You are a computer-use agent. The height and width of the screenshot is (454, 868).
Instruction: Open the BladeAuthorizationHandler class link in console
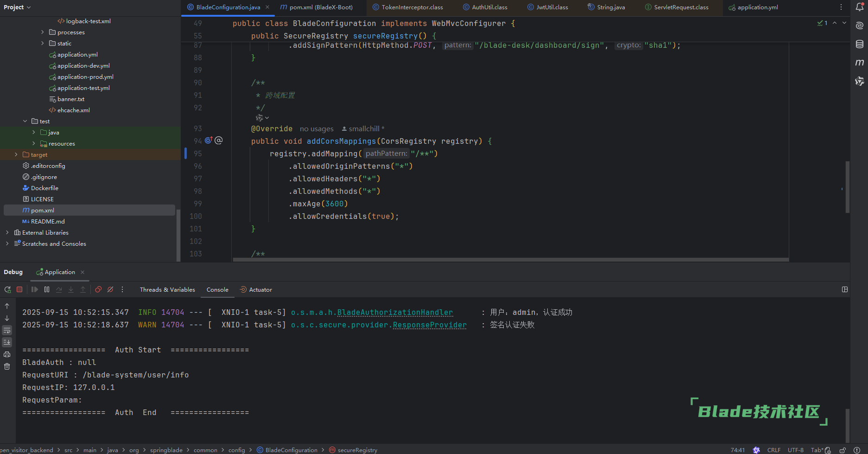click(x=395, y=313)
